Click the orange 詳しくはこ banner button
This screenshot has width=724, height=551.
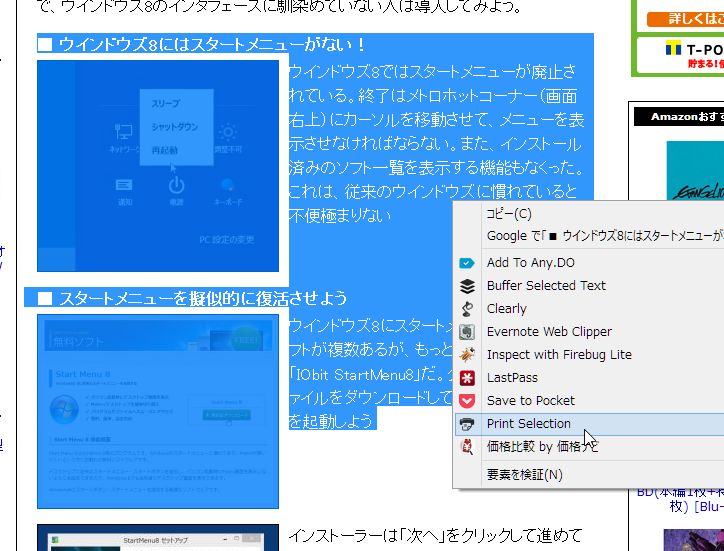tap(685, 19)
